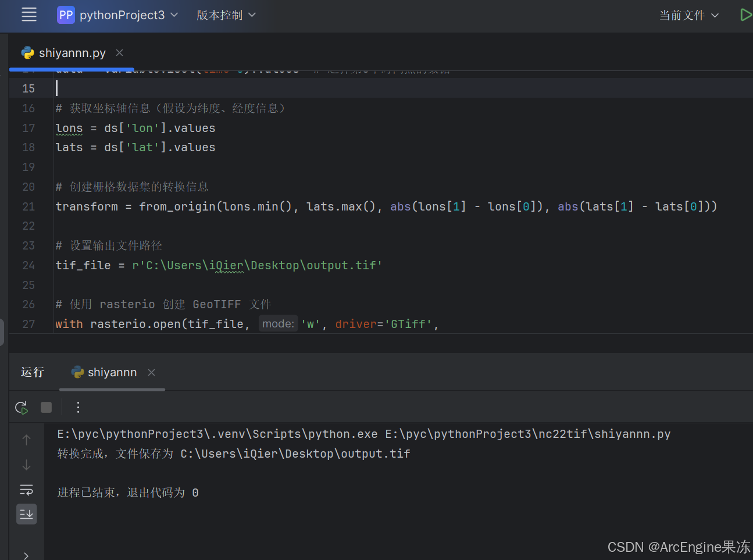
Task: Click the lats variable on line 18
Action: [x=69, y=147]
